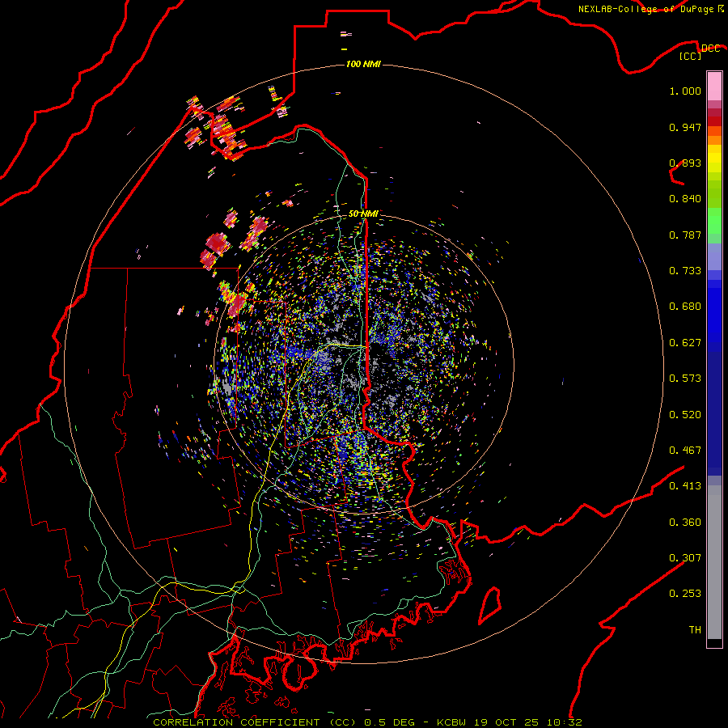The width and height of the screenshot is (728, 728).
Task: Pick the orange legend color band
Action: pos(714,140)
